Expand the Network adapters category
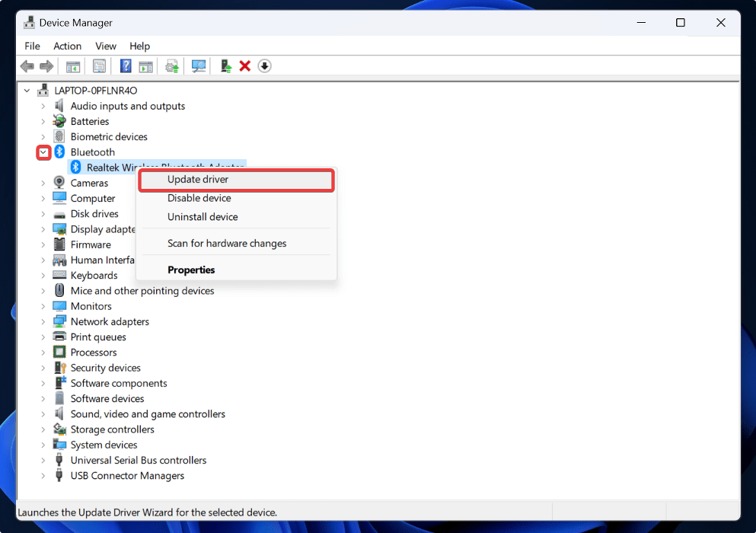This screenshot has height=533, width=756. click(43, 321)
